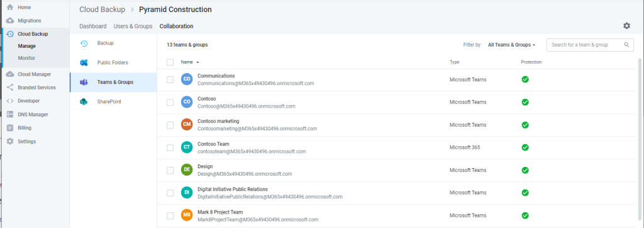The image size is (644, 228).
Task: Click the Cloud Manager icon
Action: (x=10, y=74)
